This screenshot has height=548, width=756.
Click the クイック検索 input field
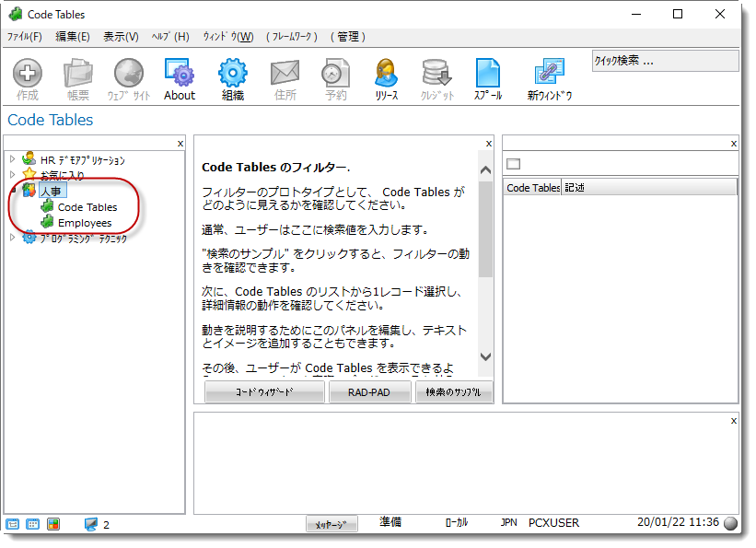(665, 61)
